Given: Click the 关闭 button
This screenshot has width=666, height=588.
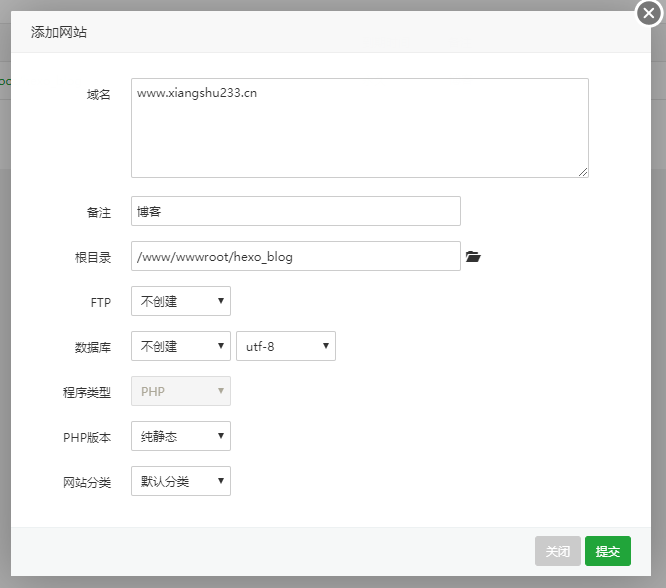Looking at the screenshot, I should point(558,551).
